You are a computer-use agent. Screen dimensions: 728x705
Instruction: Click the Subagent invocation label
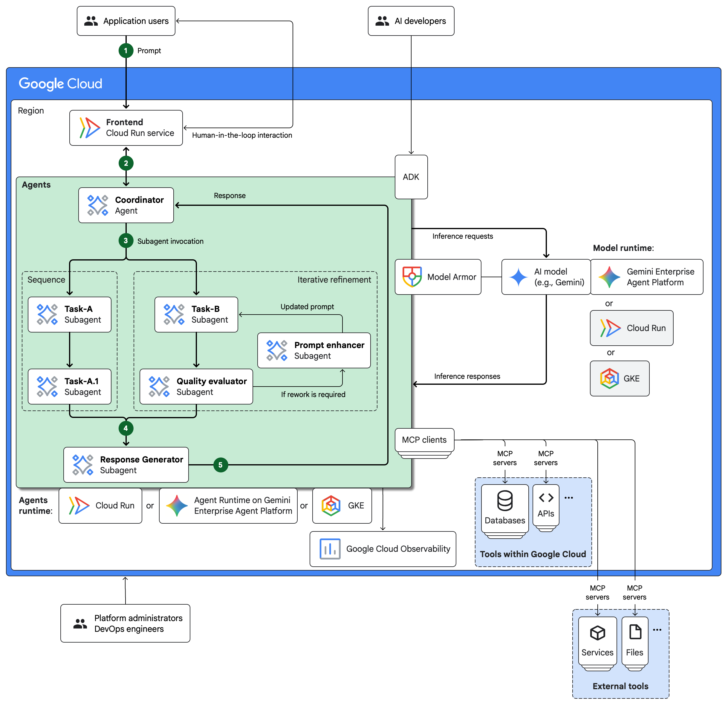170,241
